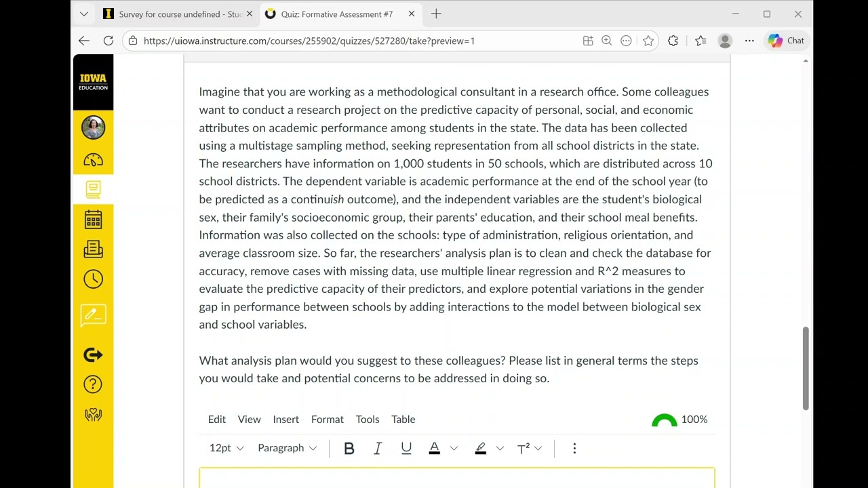Expand the 12pt font size dropdown
This screenshot has height=488, width=868.
(226, 448)
